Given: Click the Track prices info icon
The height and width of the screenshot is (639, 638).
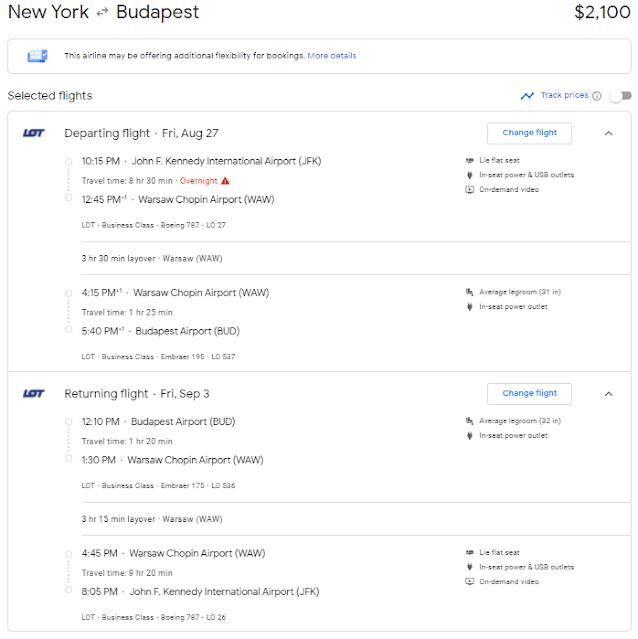Looking at the screenshot, I should (x=596, y=96).
